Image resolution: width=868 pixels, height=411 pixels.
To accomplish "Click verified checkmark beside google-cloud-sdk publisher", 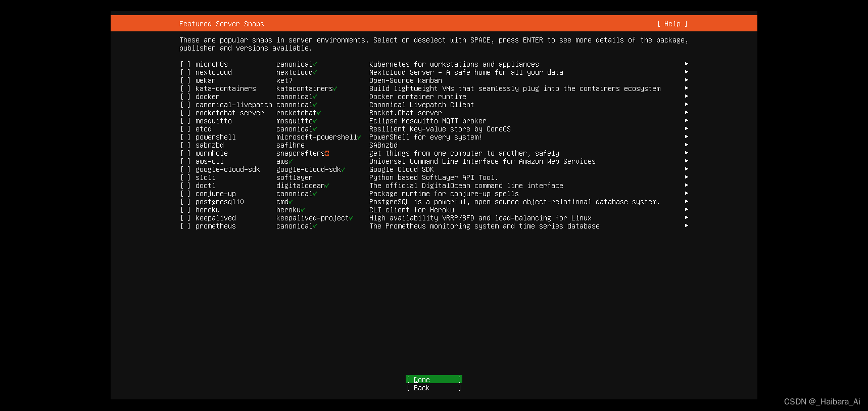I will (x=343, y=169).
